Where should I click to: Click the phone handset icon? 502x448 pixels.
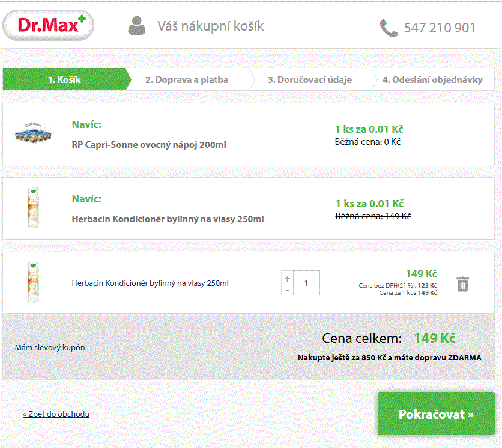389,28
